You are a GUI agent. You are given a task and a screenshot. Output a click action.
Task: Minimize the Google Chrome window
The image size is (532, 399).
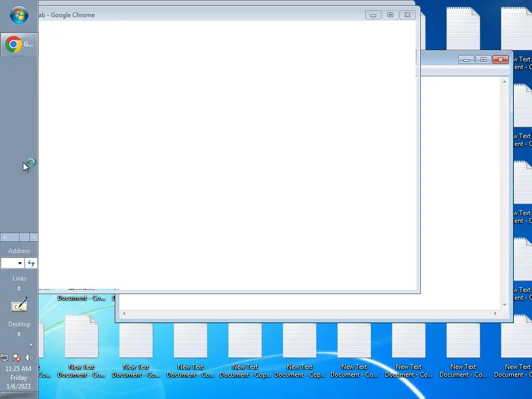click(373, 15)
